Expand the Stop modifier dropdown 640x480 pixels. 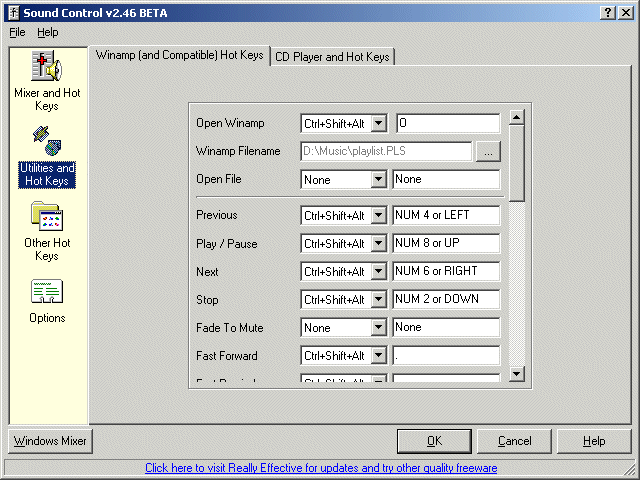click(x=379, y=300)
